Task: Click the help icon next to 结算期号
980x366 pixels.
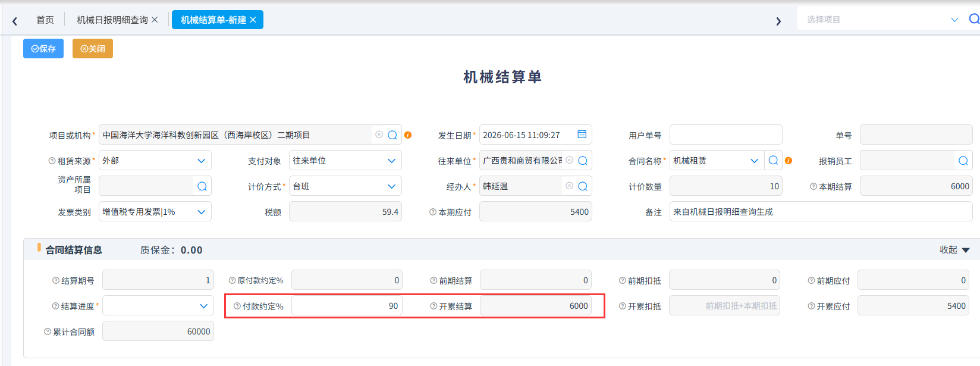Action: (x=56, y=280)
